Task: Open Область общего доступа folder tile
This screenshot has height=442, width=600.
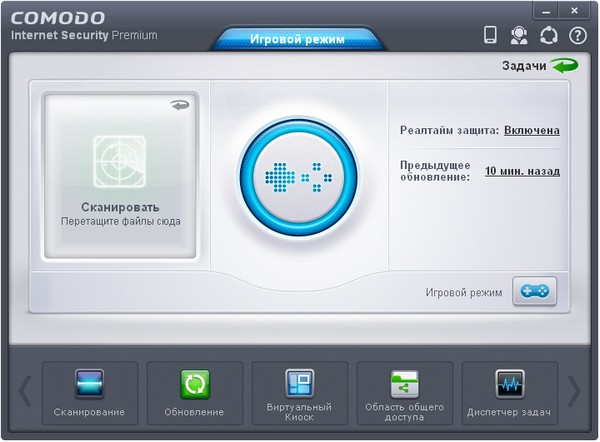Action: pyautogui.click(x=404, y=393)
